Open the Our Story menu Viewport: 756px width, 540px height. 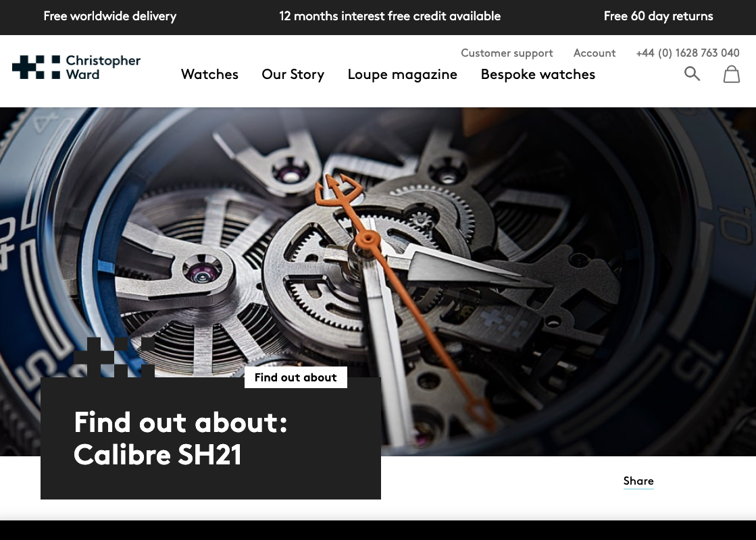[293, 74]
